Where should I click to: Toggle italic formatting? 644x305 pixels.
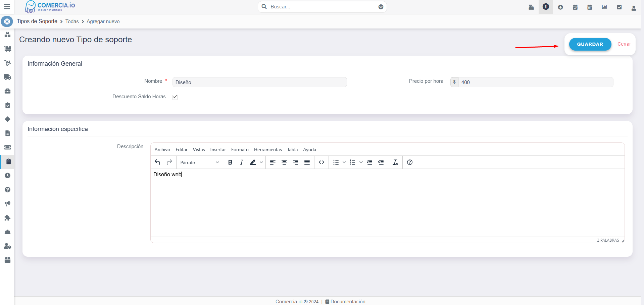(x=242, y=162)
